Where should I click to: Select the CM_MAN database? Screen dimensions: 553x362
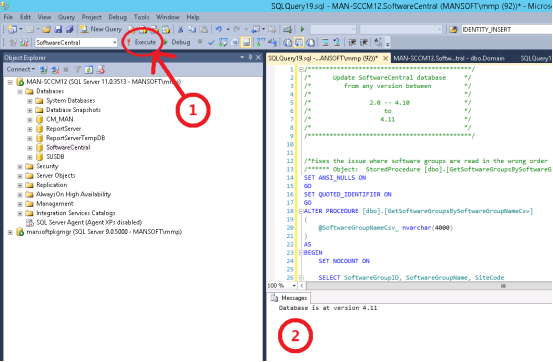(x=60, y=119)
